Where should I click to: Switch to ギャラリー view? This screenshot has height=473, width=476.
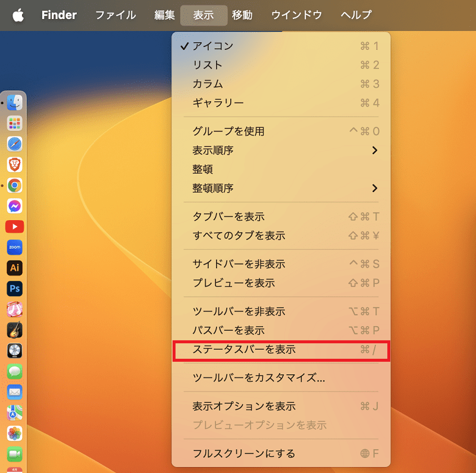click(x=281, y=103)
